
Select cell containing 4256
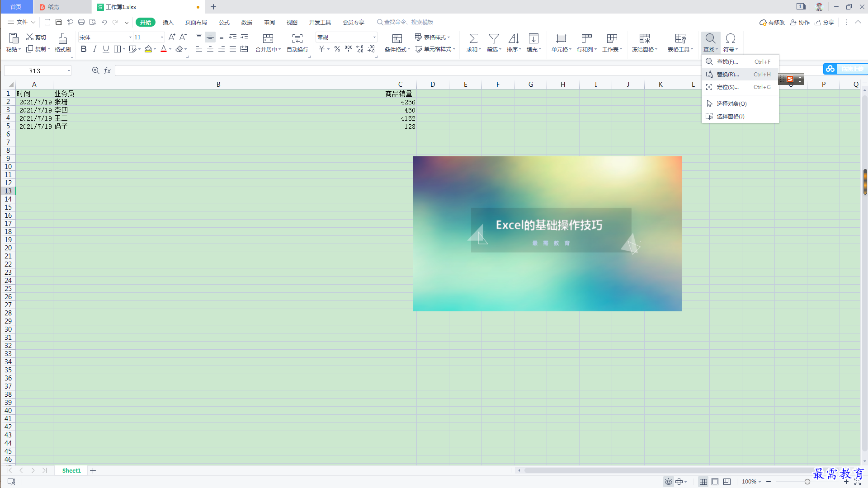pyautogui.click(x=400, y=102)
